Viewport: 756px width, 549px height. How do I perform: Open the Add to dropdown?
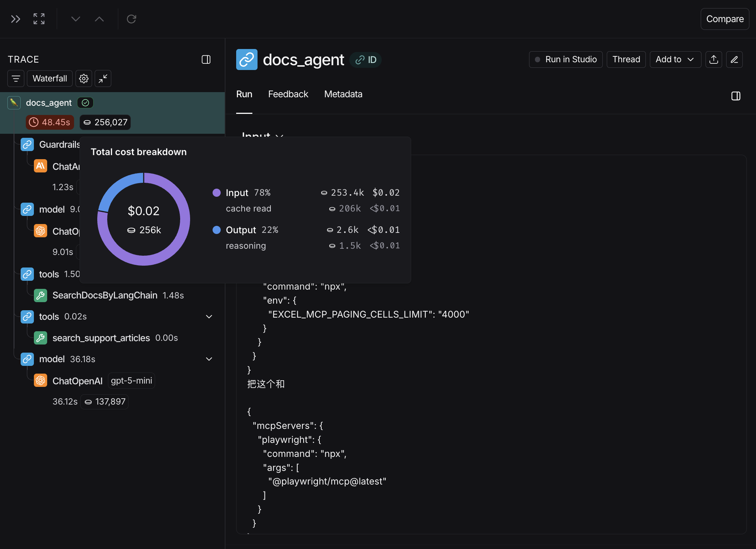[675, 59]
